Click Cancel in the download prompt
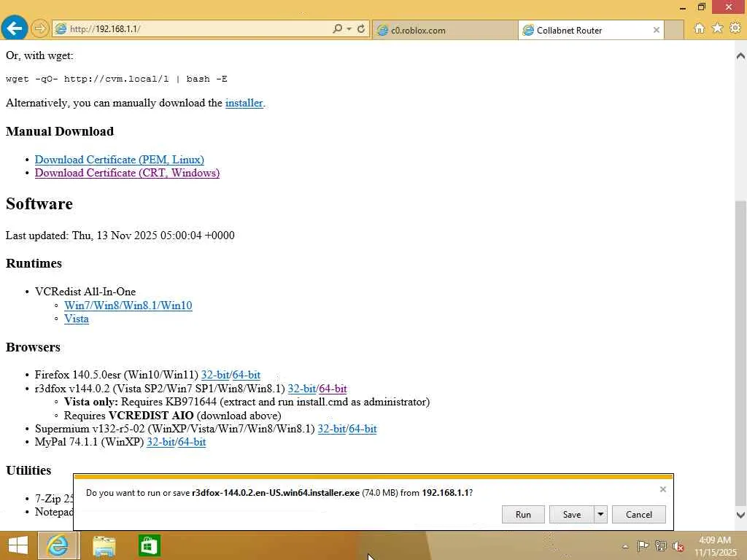Screen dimensions: 747x560 pos(639,514)
